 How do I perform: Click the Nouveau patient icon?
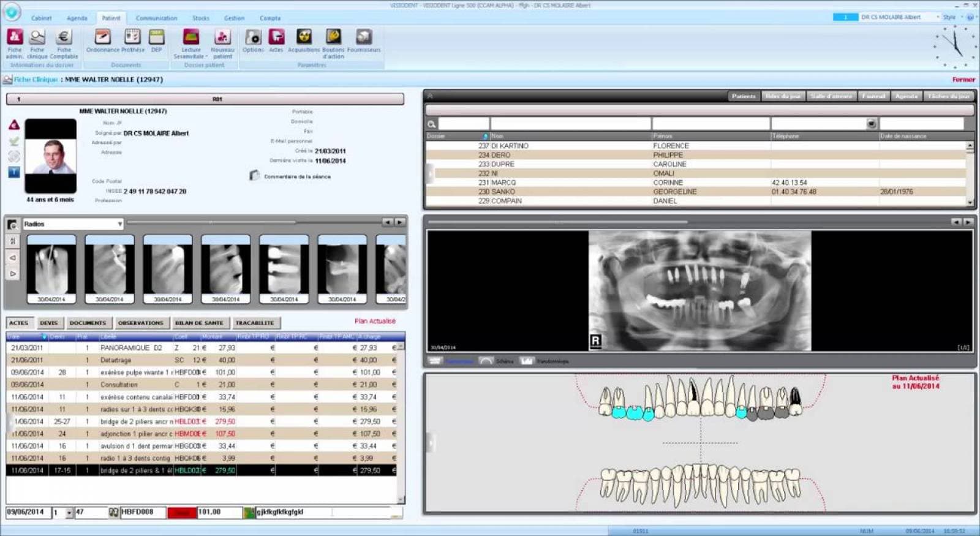[x=222, y=38]
